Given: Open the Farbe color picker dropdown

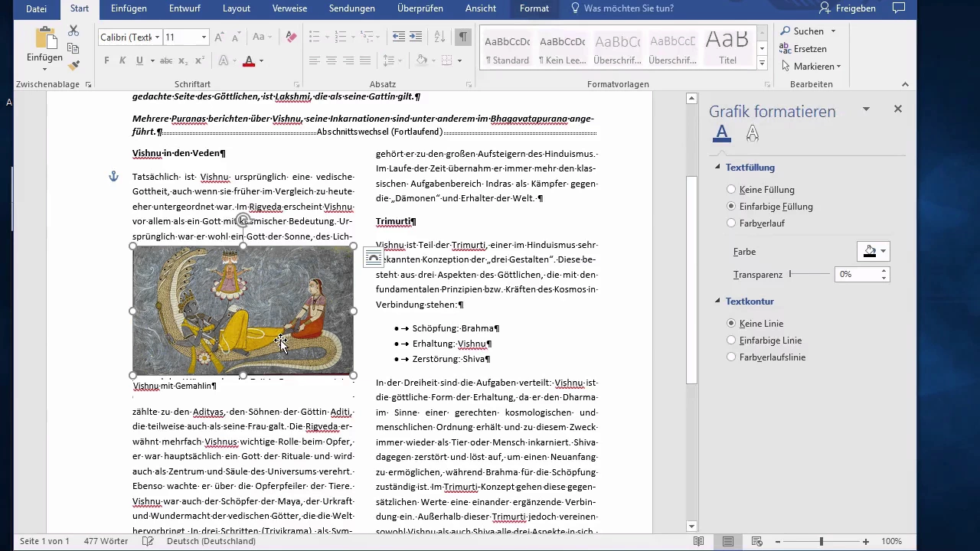Looking at the screenshot, I should pyautogui.click(x=873, y=251).
